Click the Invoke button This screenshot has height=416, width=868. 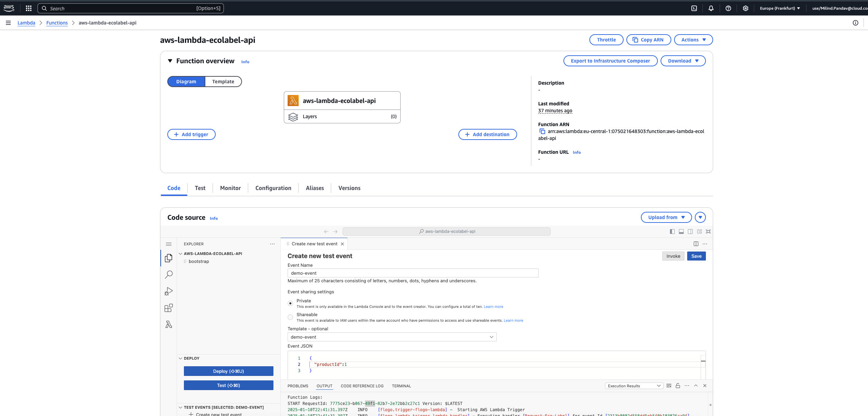pyautogui.click(x=673, y=256)
